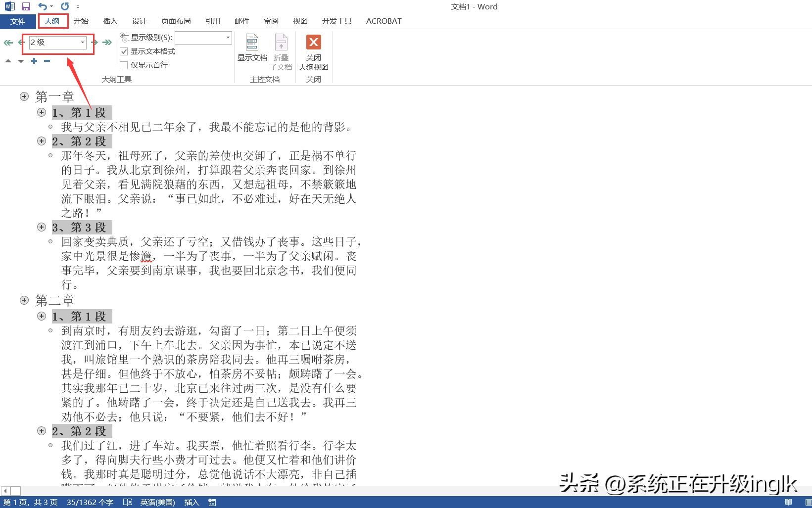Image resolution: width=812 pixels, height=508 pixels.
Task: Click the misspelled word 惨澹 with red underline
Action: [x=141, y=256]
